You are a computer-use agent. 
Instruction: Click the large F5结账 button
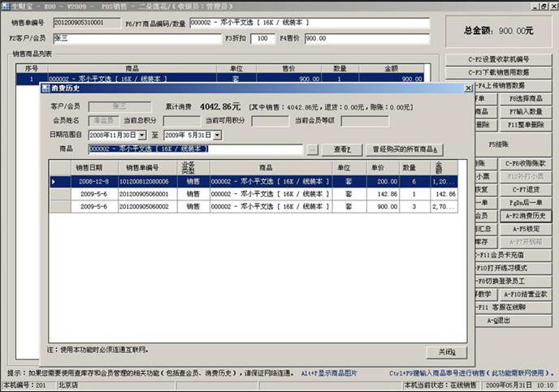pos(513,144)
